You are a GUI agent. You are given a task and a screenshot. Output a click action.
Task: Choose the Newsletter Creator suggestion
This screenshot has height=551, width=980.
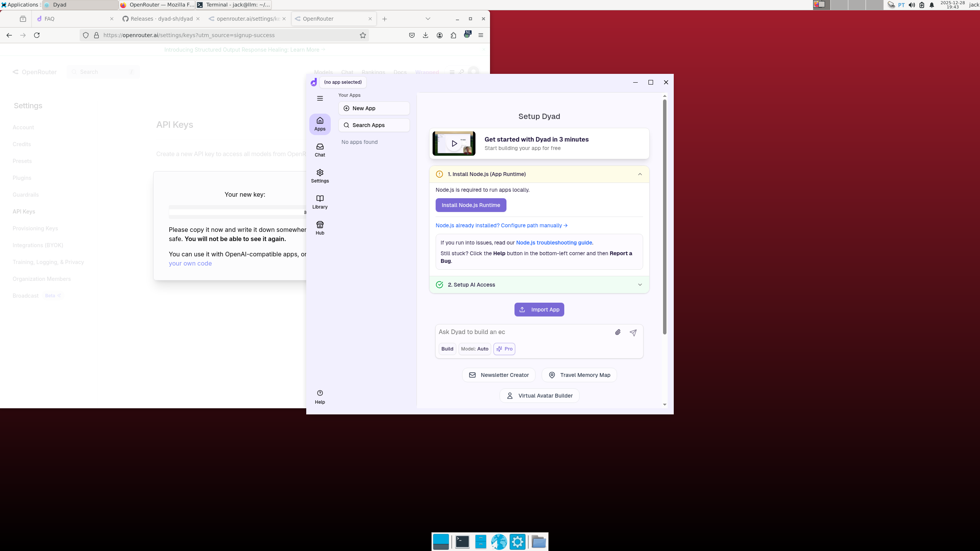pos(499,375)
